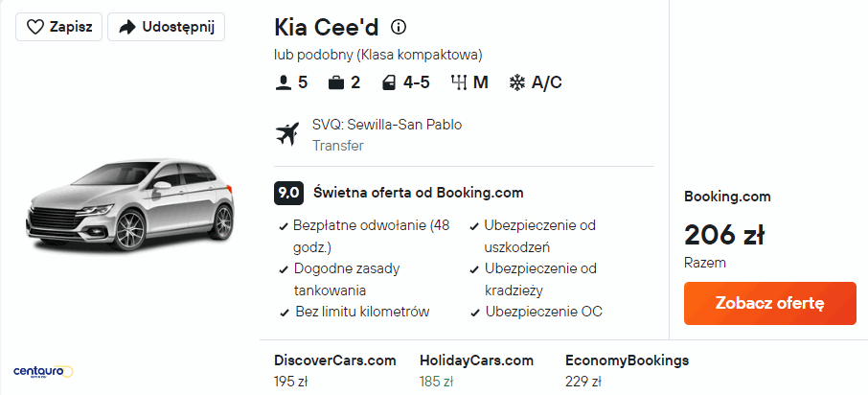
Task: Click the Centauro supplier logo
Action: point(43,371)
